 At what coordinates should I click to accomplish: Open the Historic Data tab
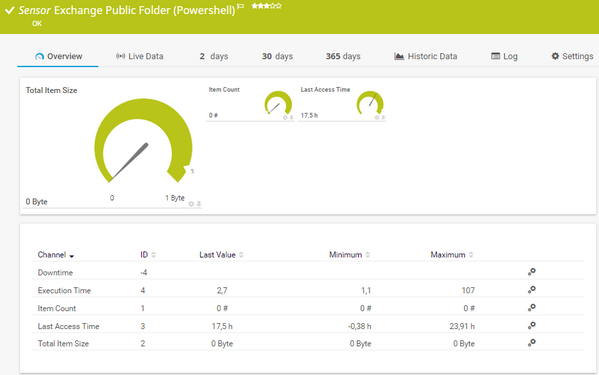point(425,56)
